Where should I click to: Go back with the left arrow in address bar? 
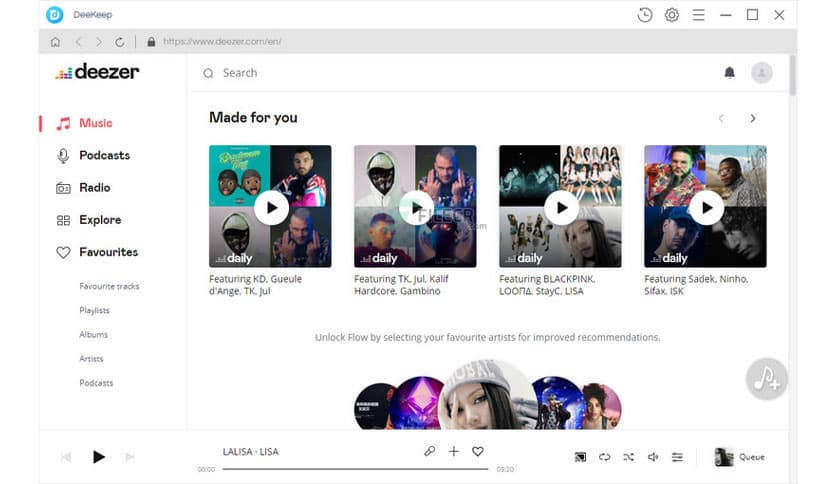tap(78, 42)
